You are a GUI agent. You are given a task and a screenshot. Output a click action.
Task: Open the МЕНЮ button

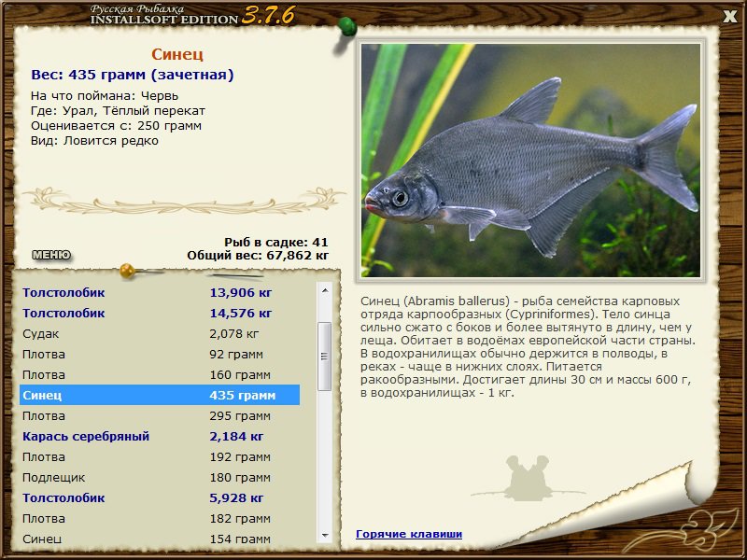[51, 255]
